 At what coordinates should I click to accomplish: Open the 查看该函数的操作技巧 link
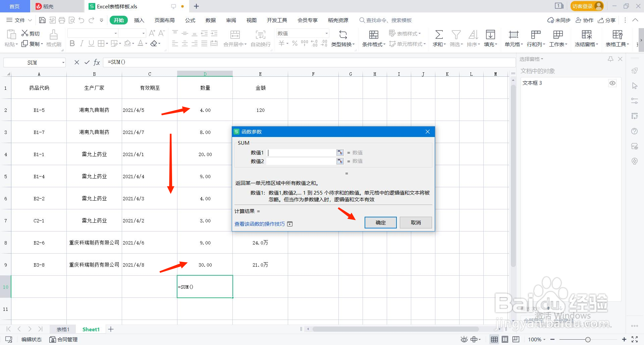click(260, 224)
